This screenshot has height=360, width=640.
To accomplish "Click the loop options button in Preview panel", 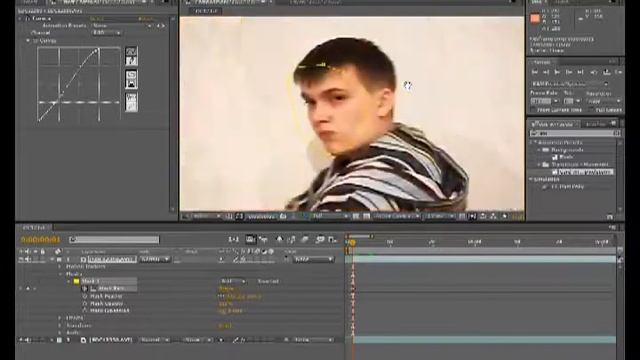I will [607, 72].
